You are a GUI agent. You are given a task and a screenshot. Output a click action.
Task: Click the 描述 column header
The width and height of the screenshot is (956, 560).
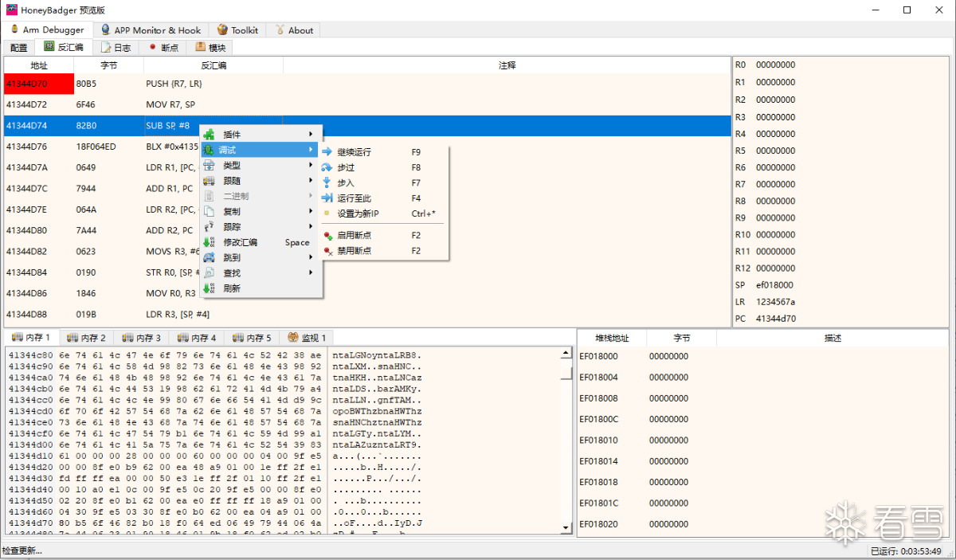coord(833,338)
